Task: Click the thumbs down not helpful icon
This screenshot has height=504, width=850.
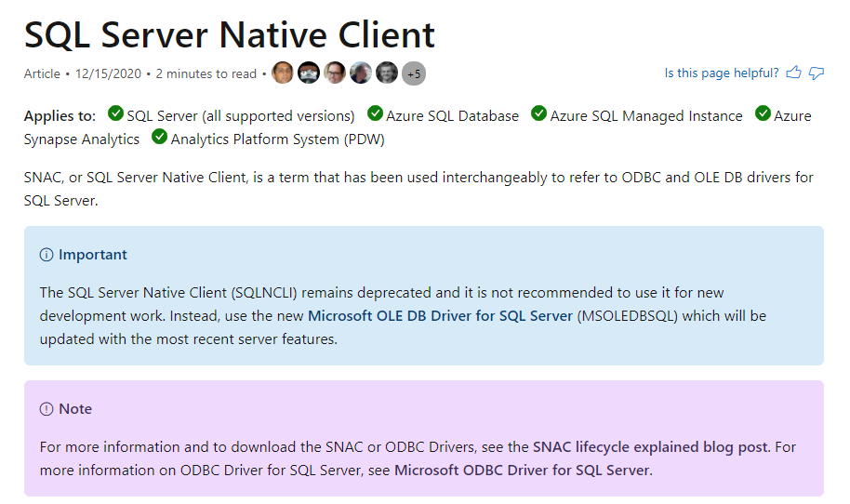Action: (817, 73)
